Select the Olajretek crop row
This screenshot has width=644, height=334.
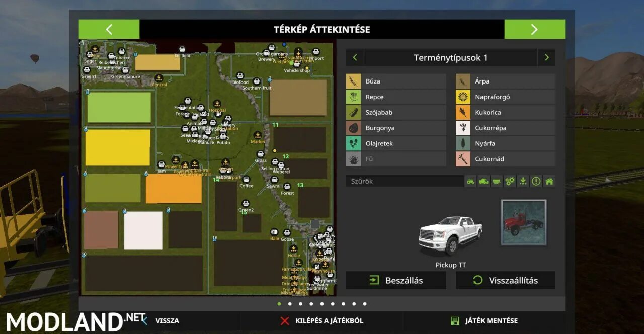pyautogui.click(x=396, y=143)
